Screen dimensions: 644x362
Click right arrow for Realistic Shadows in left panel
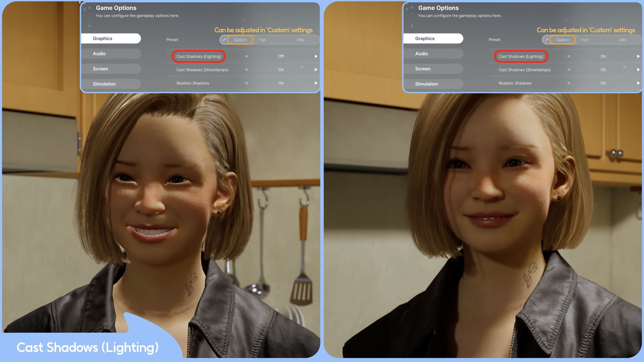[x=316, y=83]
